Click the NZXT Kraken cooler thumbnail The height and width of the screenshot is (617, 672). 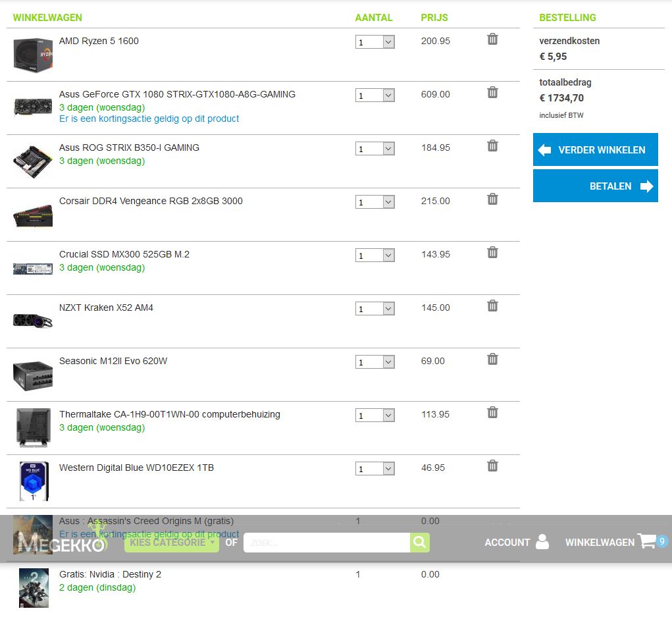pyautogui.click(x=33, y=320)
